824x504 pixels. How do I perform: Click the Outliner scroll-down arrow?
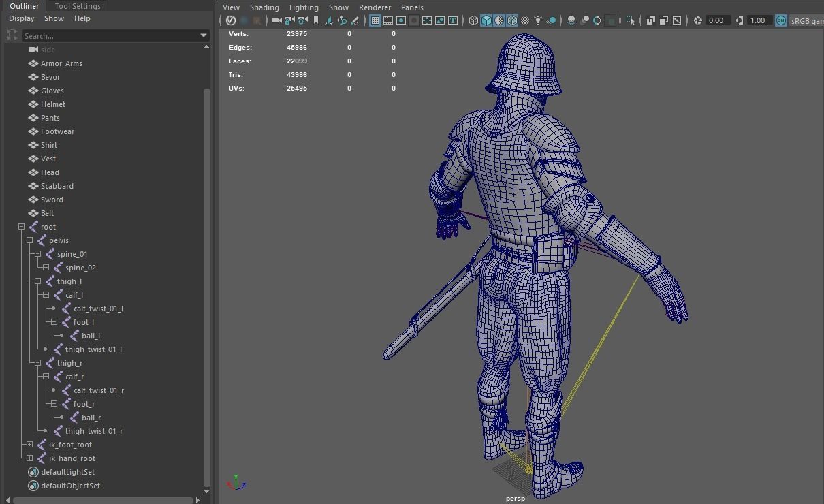click(206, 490)
